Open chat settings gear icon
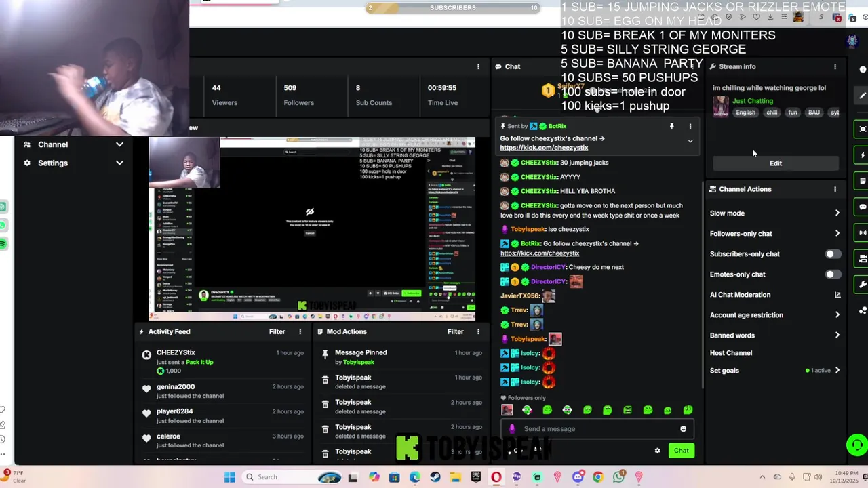The image size is (868, 488). (x=657, y=451)
